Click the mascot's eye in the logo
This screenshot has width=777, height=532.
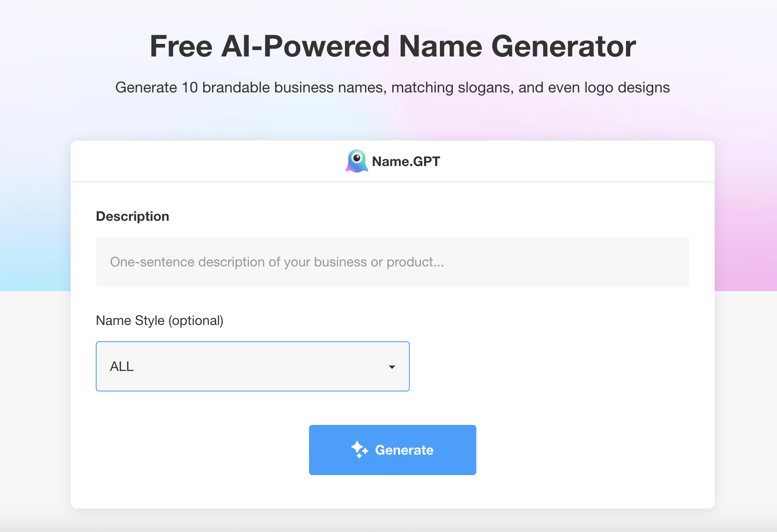click(357, 158)
